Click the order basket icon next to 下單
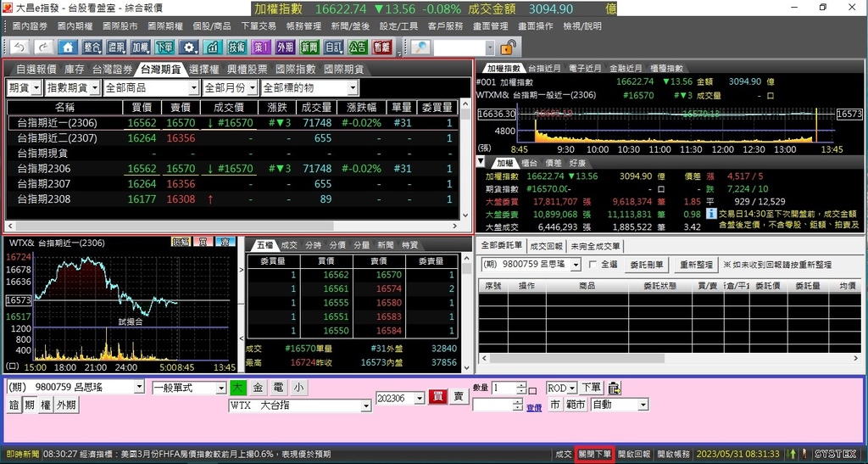This screenshot has width=868, height=464. (615, 388)
